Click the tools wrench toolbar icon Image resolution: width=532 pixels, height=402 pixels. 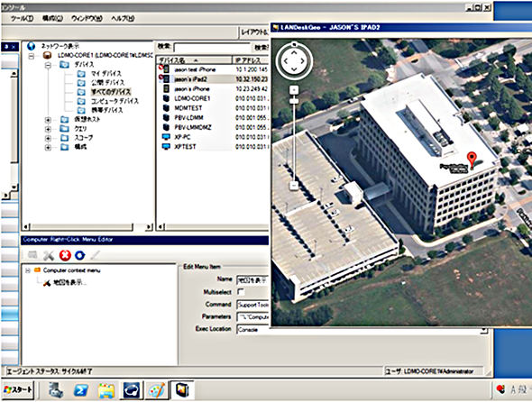[49, 255]
